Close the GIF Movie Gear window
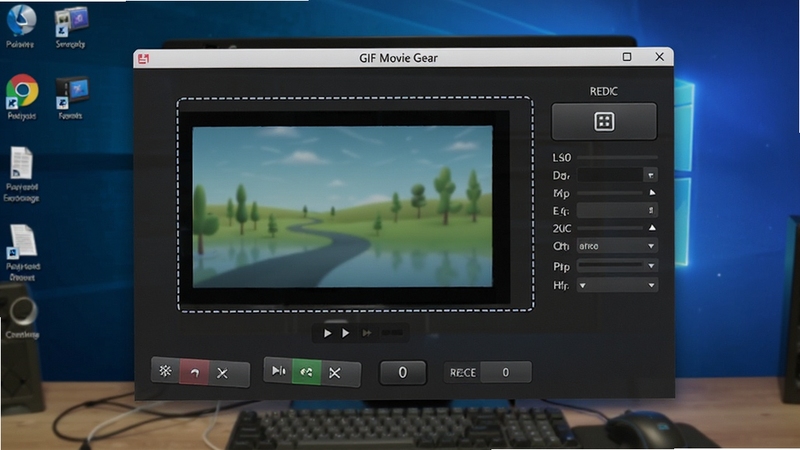The height and width of the screenshot is (450, 800). (x=660, y=57)
